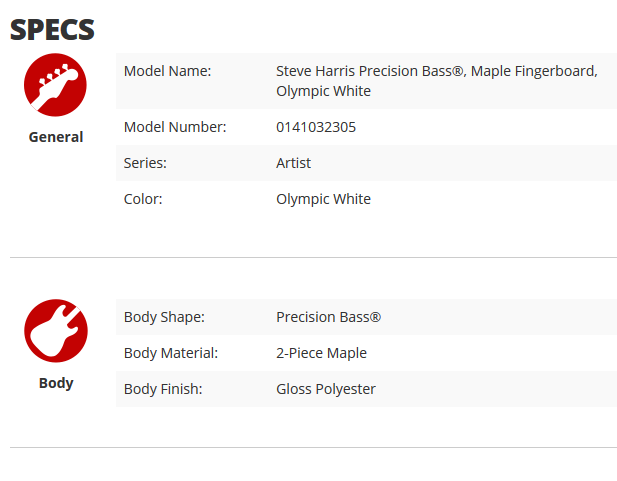
Task: Select the 2-Piece Maple value
Action: 321,353
